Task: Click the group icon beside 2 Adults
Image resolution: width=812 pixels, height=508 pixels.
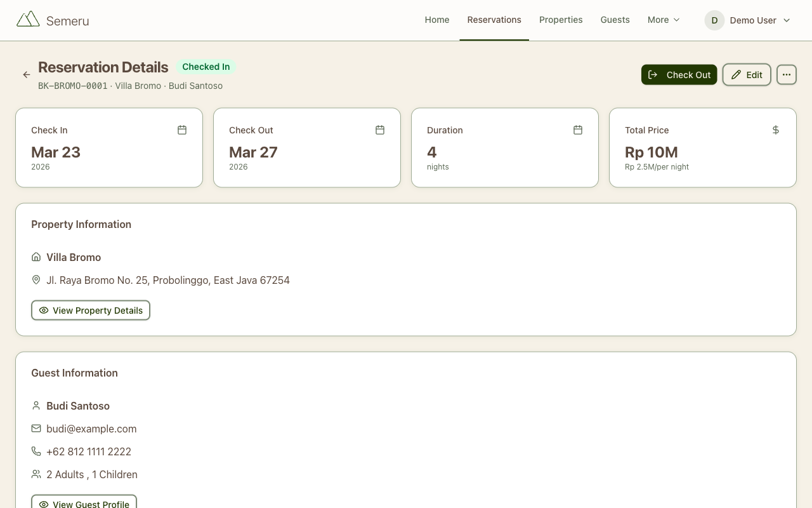Action: (36, 474)
